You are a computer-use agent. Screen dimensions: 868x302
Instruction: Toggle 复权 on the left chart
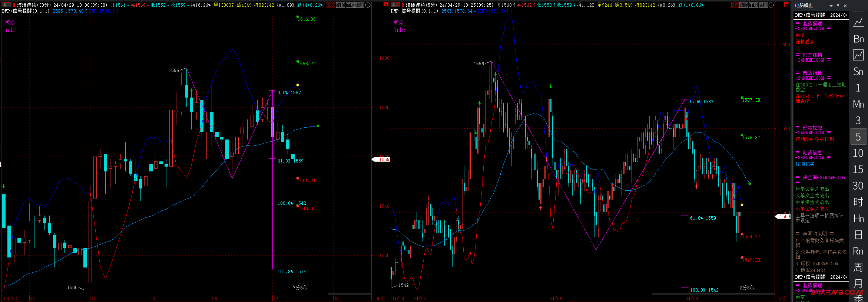click(331, 5)
